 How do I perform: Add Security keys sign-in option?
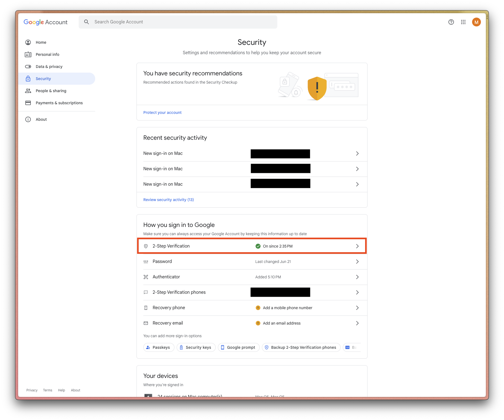click(x=196, y=347)
